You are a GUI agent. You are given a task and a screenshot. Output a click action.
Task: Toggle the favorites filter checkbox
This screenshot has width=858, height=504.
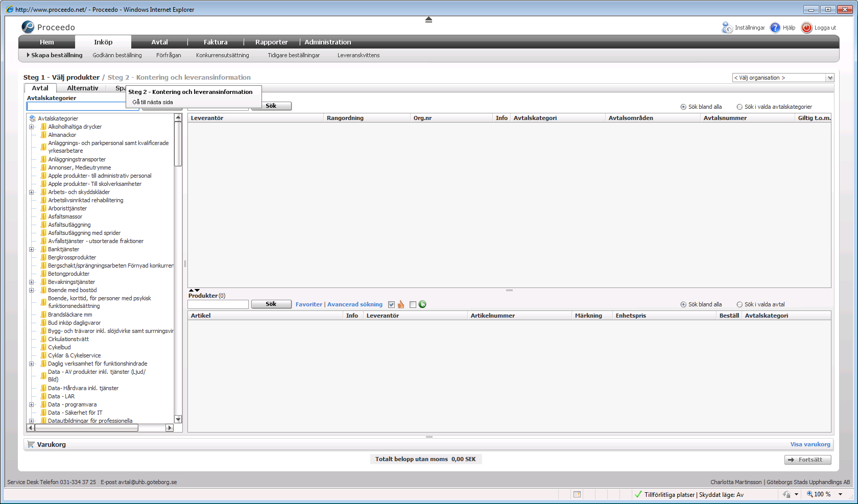(x=392, y=305)
